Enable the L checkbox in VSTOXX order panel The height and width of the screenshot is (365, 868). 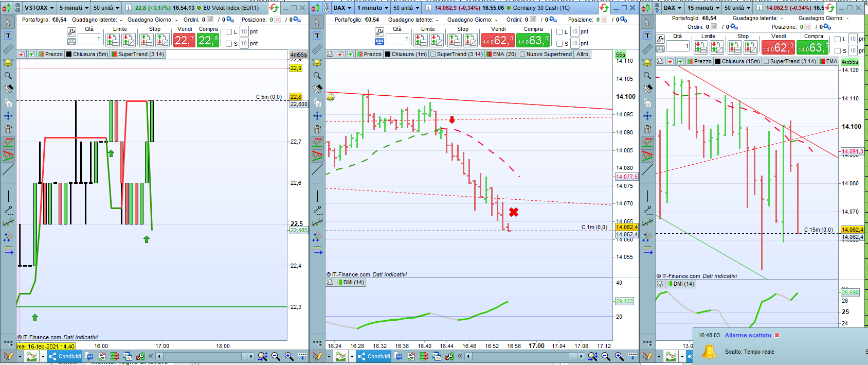(x=229, y=32)
